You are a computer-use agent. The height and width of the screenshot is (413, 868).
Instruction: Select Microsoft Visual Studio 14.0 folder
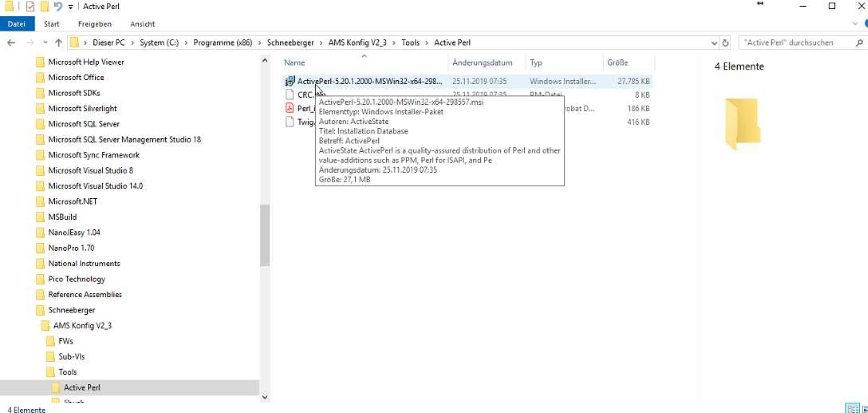(x=95, y=186)
